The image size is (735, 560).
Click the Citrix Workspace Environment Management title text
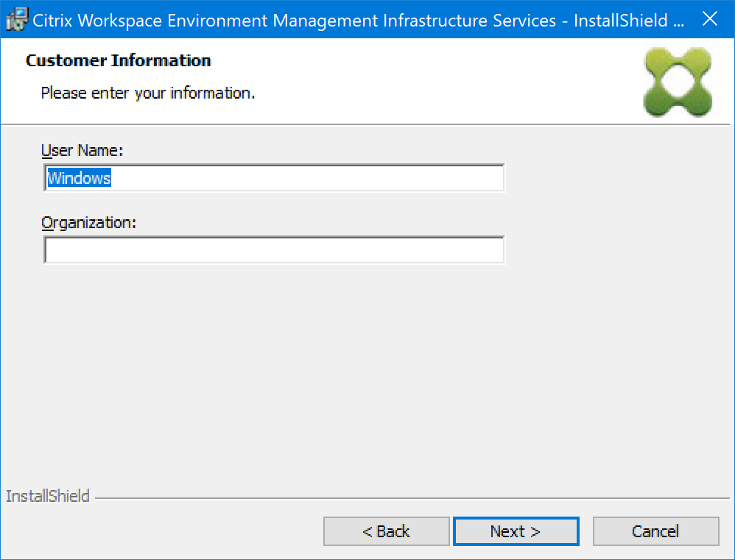coord(221,20)
